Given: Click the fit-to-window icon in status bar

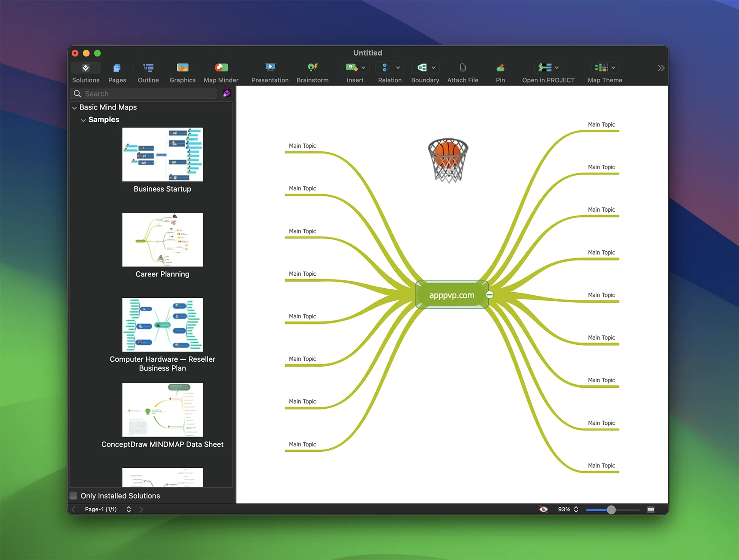Looking at the screenshot, I should pos(651,510).
